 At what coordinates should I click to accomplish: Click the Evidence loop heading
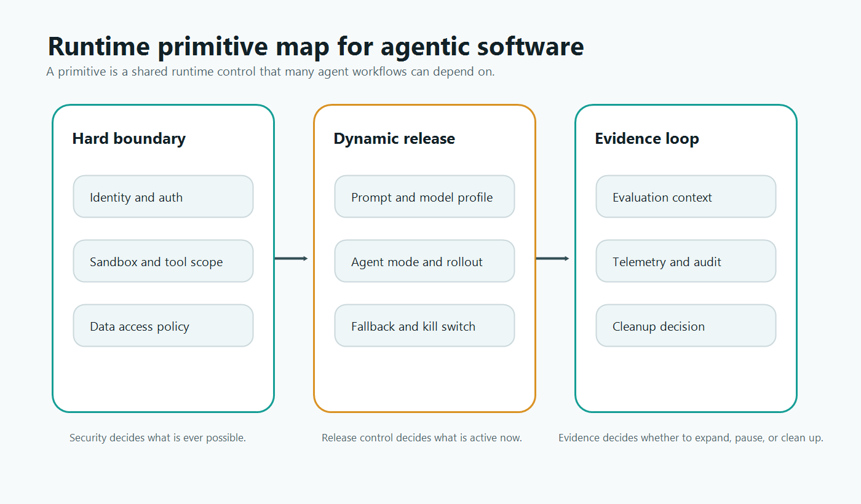pos(647,139)
